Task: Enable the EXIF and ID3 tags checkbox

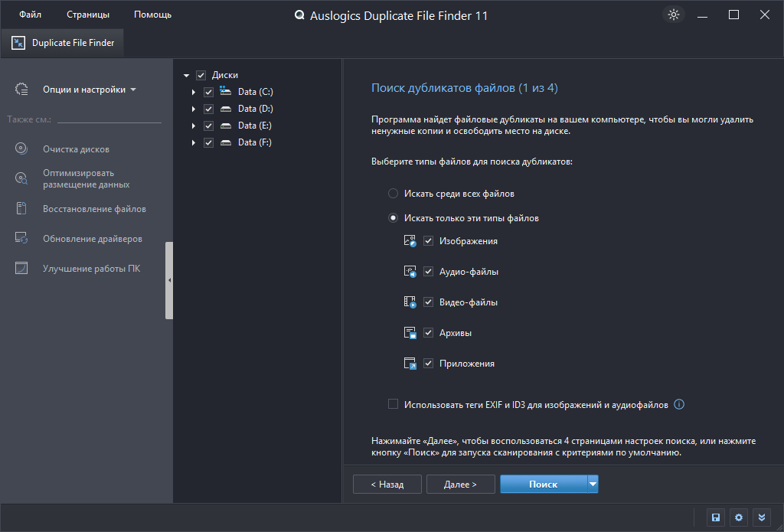Action: (393, 404)
